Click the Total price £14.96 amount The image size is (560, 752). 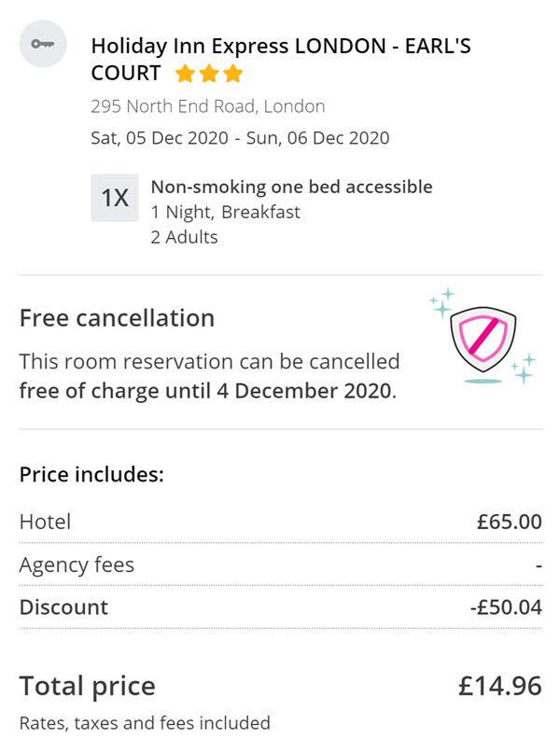tap(500, 686)
